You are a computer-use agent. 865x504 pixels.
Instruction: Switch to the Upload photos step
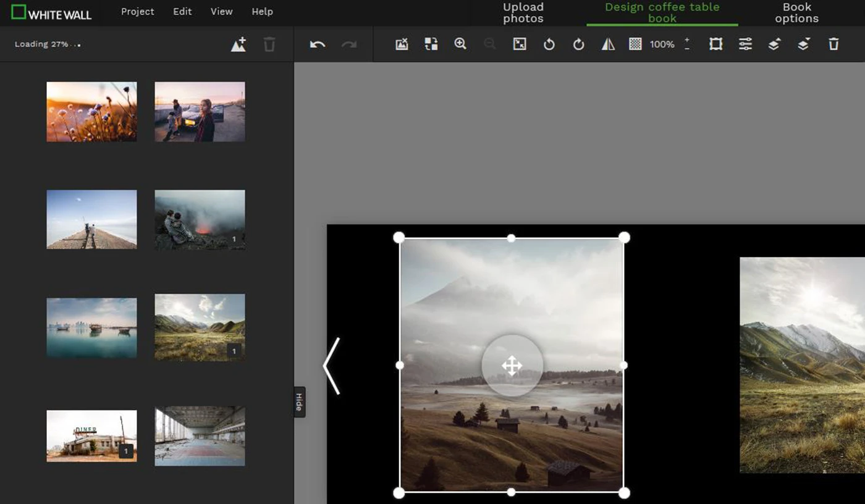tap(523, 12)
